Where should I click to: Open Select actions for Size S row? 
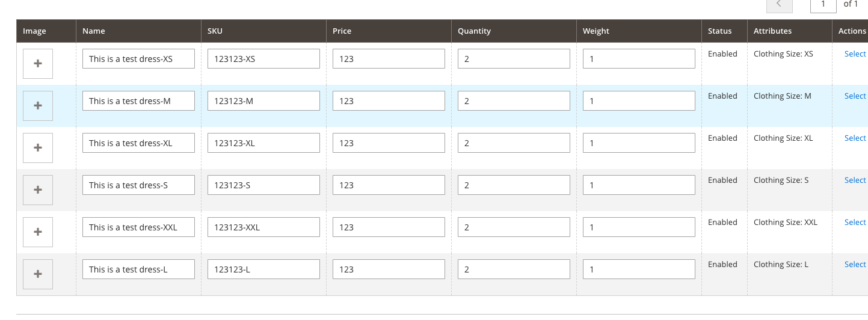point(855,180)
